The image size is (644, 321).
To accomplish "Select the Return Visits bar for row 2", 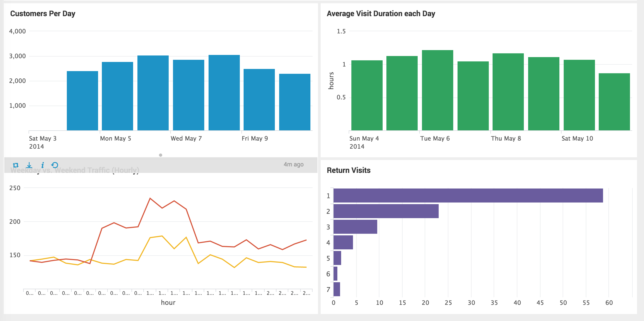I will pos(386,211).
